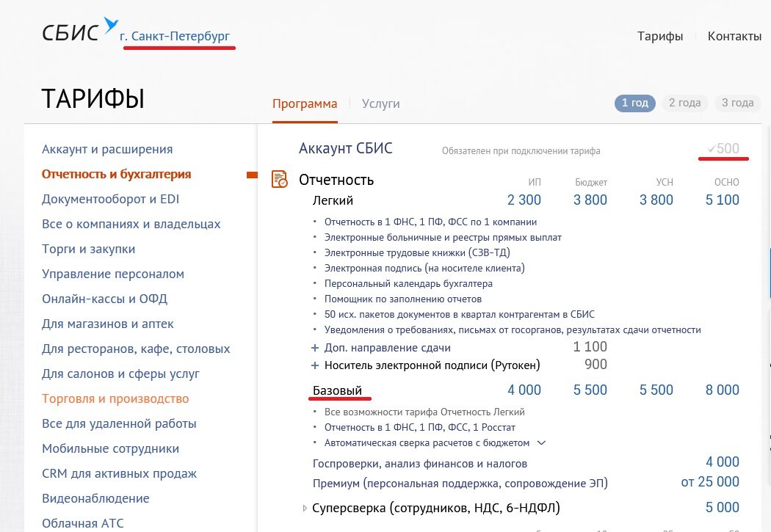Click the Аккаунт СБИС heading
Viewport: 771px width, 532px height.
pyautogui.click(x=346, y=148)
